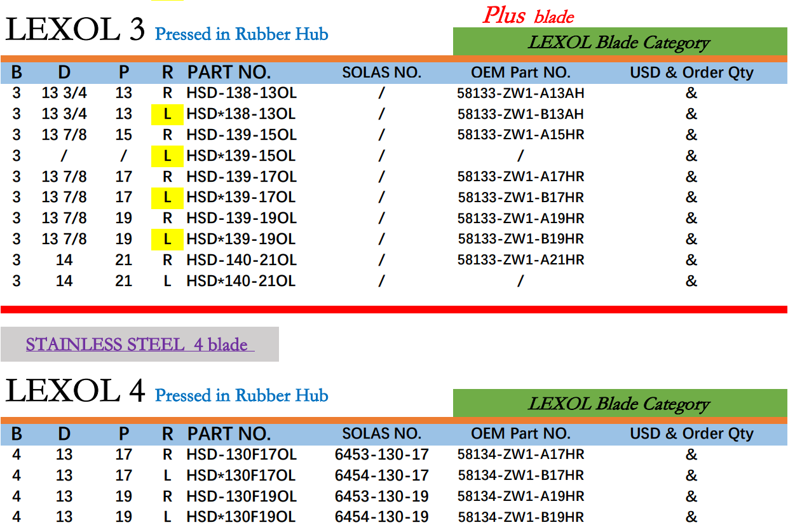Click yellow L cell for HSD*138-13OL
Viewport: 788px width, 532px height.
(x=167, y=114)
